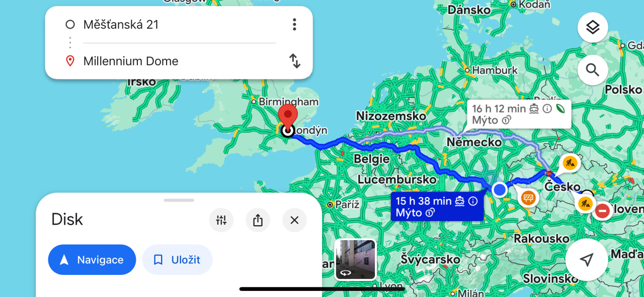Tap the blue current-location dot
644x297 pixels.
[x=499, y=189]
